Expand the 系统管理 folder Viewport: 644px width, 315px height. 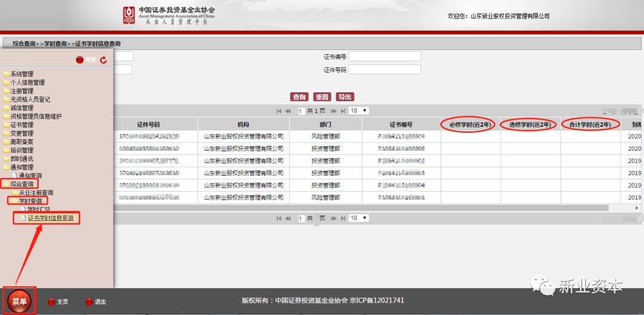coord(22,74)
